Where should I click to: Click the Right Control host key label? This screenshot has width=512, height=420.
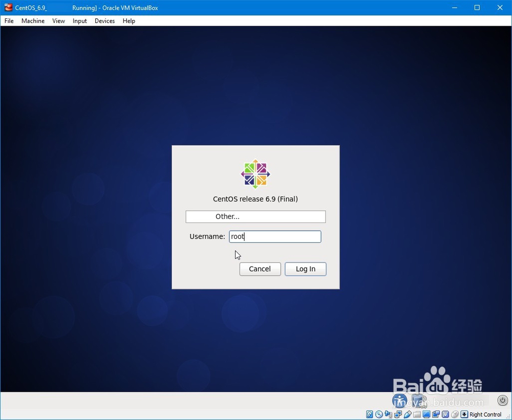click(x=485, y=414)
